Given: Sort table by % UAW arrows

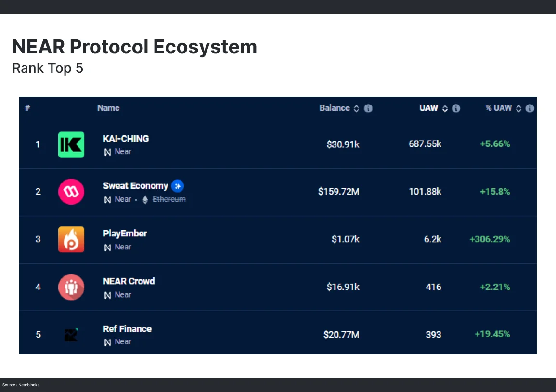Looking at the screenshot, I should click(x=518, y=108).
